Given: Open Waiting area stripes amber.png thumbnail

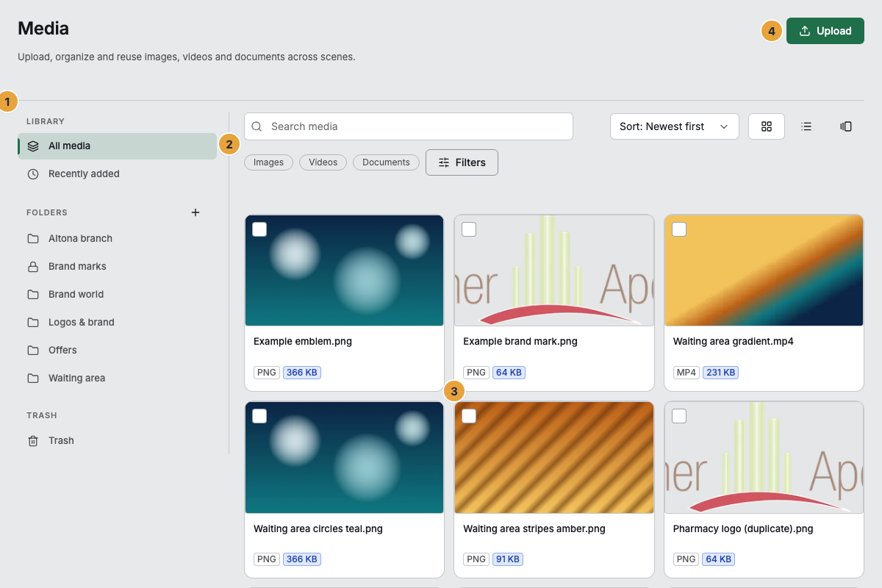Looking at the screenshot, I should [x=554, y=457].
